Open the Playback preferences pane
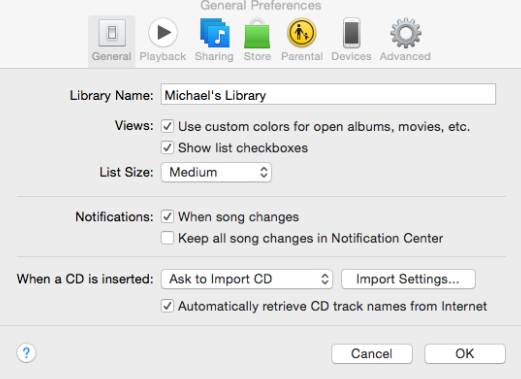This screenshot has width=521, height=379. pyautogui.click(x=163, y=41)
